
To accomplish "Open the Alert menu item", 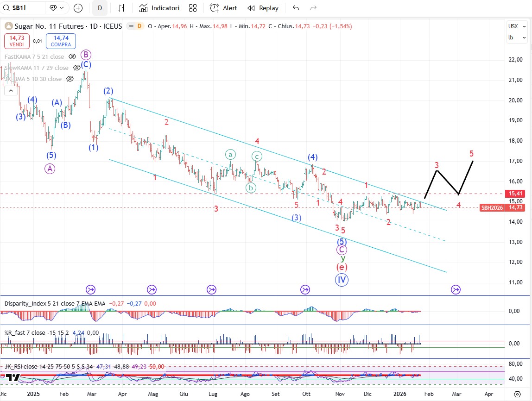I will tap(223, 8).
